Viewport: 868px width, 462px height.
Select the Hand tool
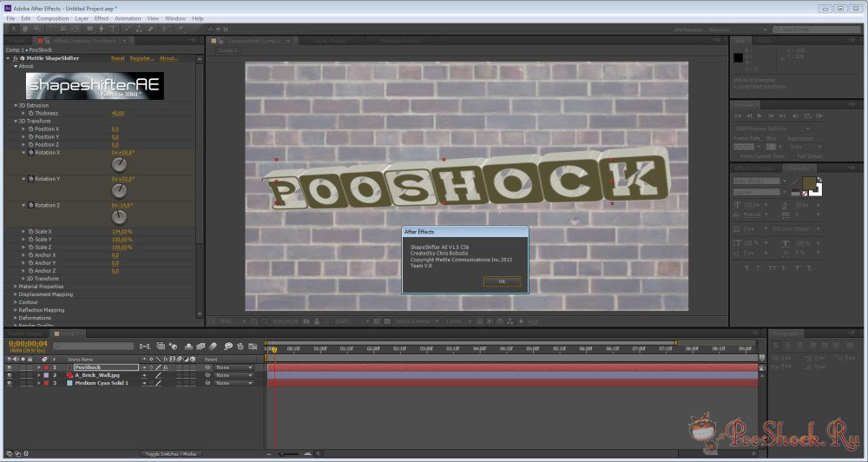pos(26,29)
